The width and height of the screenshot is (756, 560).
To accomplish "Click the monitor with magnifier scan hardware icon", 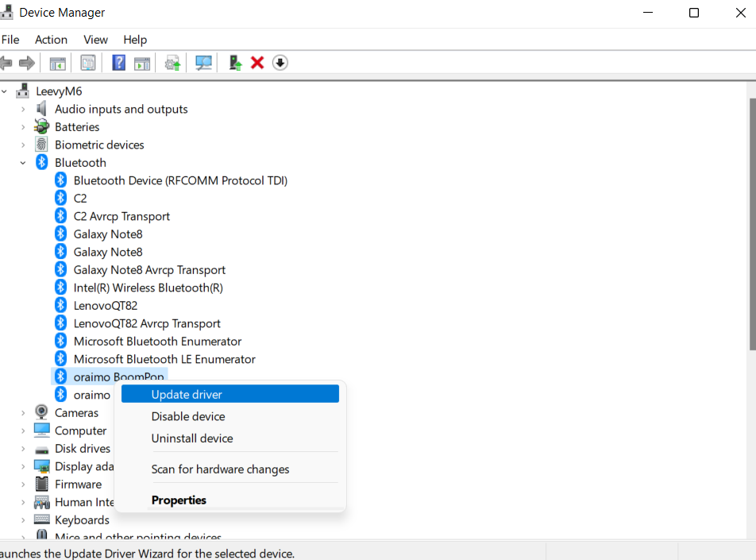I will [203, 63].
